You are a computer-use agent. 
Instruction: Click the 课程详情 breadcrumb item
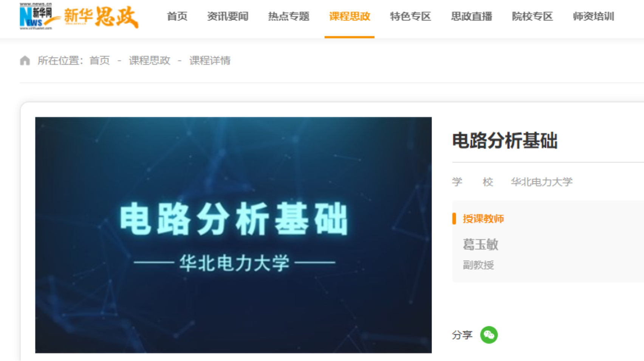pyautogui.click(x=210, y=61)
